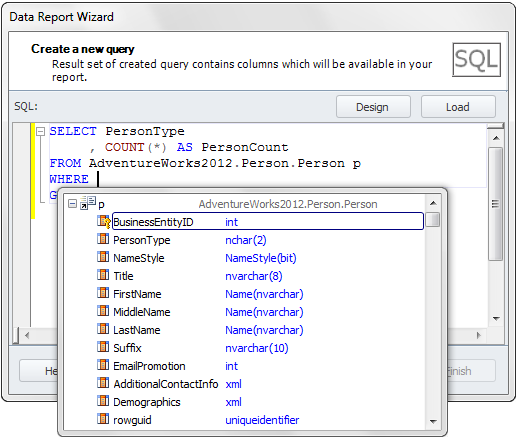The width and height of the screenshot is (518, 439).
Task: Click the column icon beside PersonType
Action: [x=103, y=239]
